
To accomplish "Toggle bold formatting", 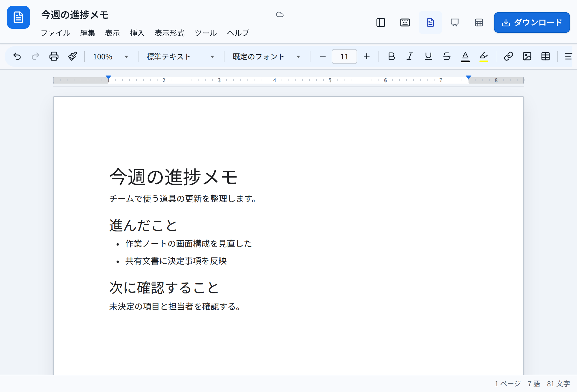I will coord(391,56).
